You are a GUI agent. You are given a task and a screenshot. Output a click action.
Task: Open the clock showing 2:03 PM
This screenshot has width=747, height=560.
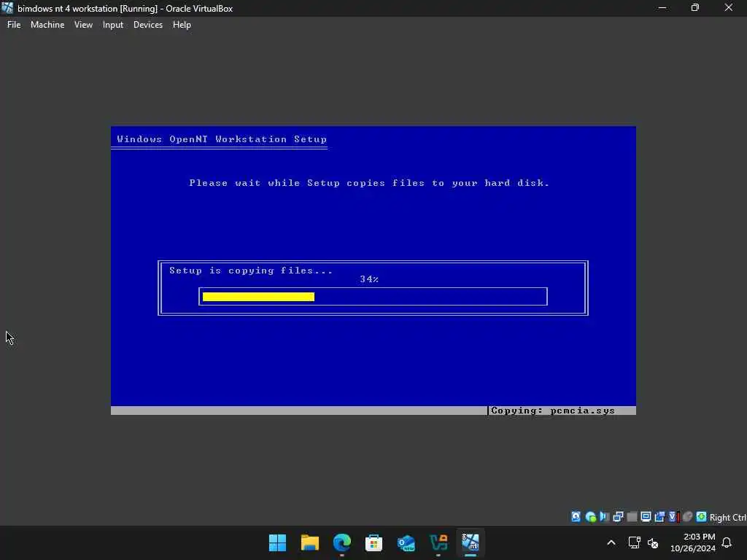693,542
